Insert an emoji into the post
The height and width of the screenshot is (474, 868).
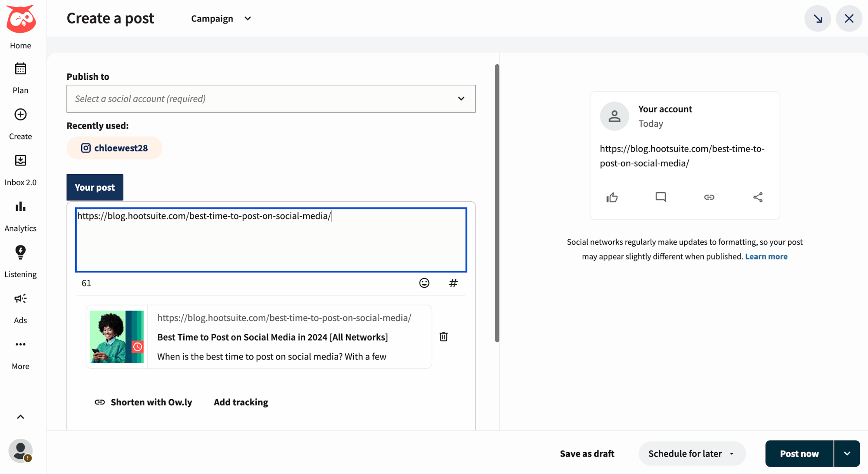[424, 283]
